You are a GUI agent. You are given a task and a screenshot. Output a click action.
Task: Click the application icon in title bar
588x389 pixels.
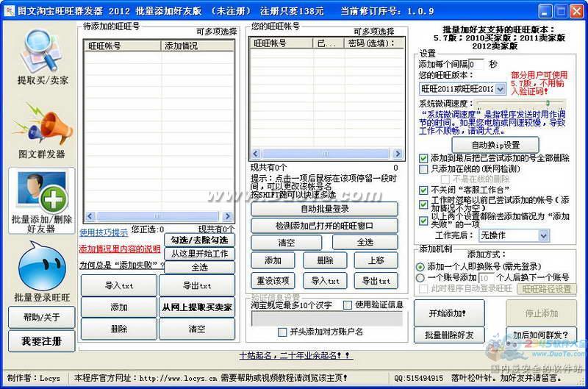(x=9, y=10)
